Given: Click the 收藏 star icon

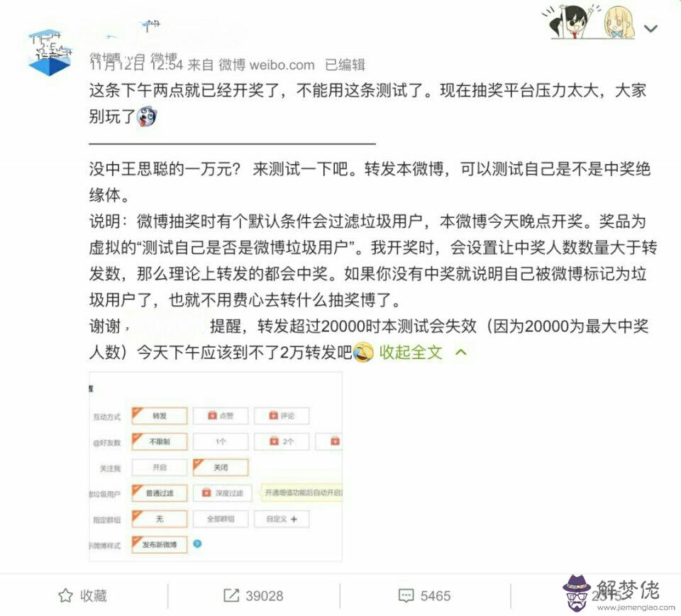Looking at the screenshot, I should pos(65,595).
